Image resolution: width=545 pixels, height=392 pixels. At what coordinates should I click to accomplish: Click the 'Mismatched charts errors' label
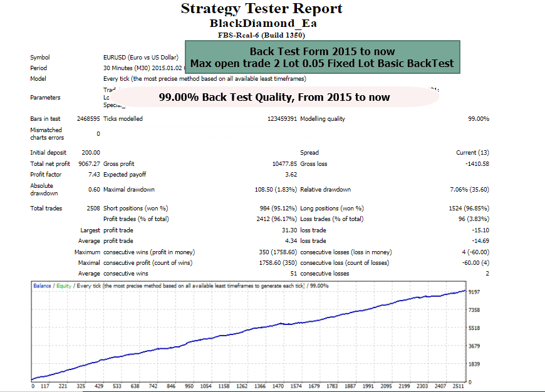point(47,134)
